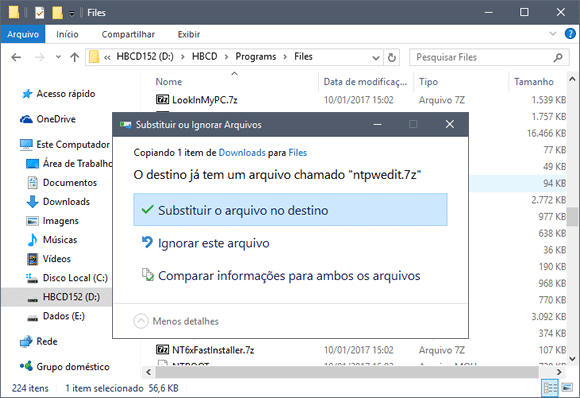Click the 16.466 KB size cell
This screenshot has height=398, width=580.
click(546, 133)
